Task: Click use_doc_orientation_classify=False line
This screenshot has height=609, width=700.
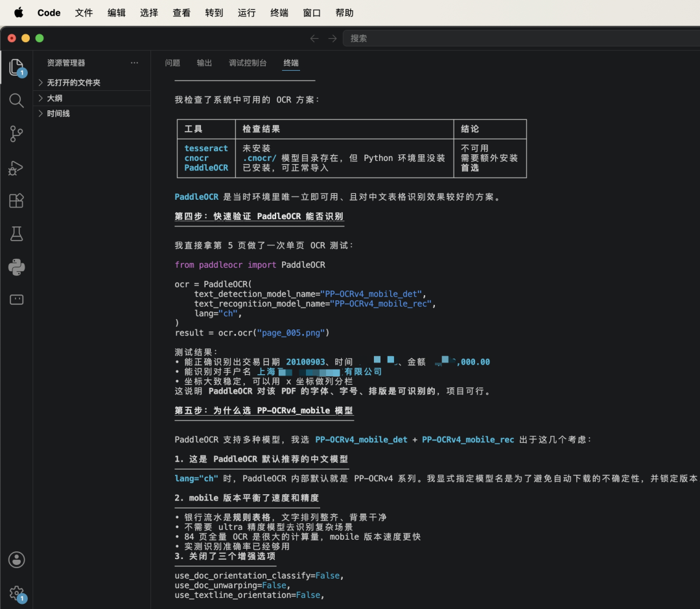Action: (x=259, y=576)
